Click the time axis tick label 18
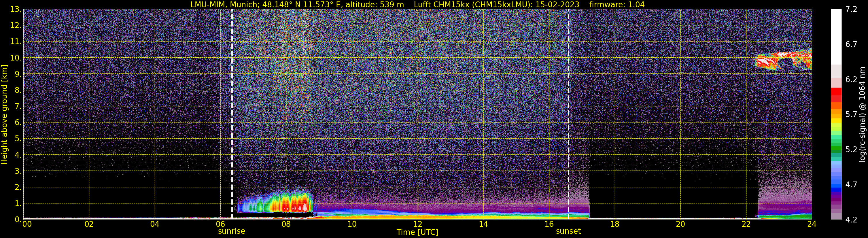 pos(614,224)
